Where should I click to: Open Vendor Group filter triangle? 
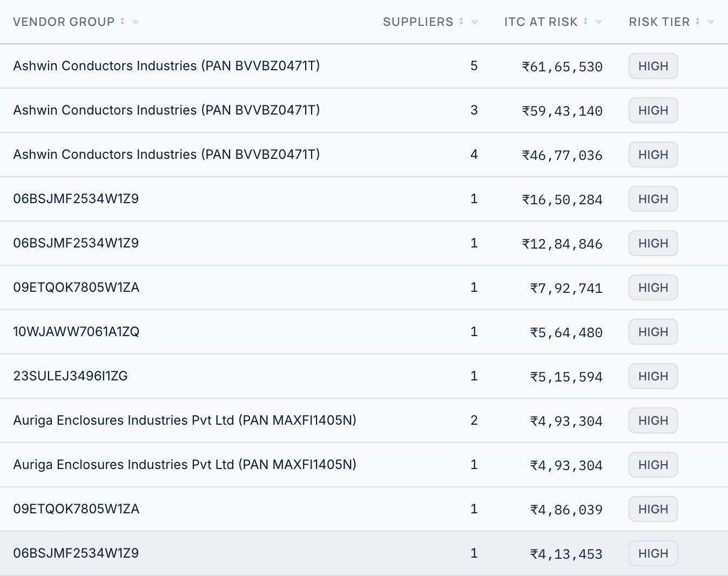tap(136, 22)
